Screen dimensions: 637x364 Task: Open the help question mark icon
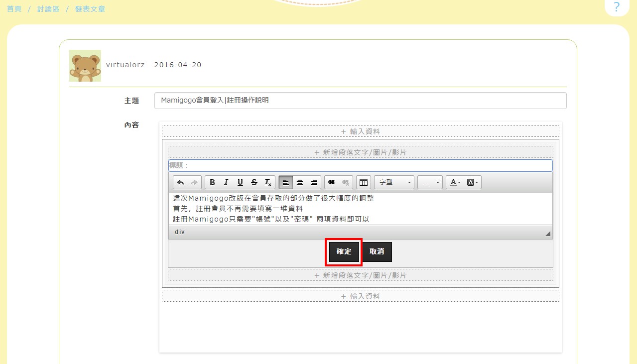coord(617,7)
